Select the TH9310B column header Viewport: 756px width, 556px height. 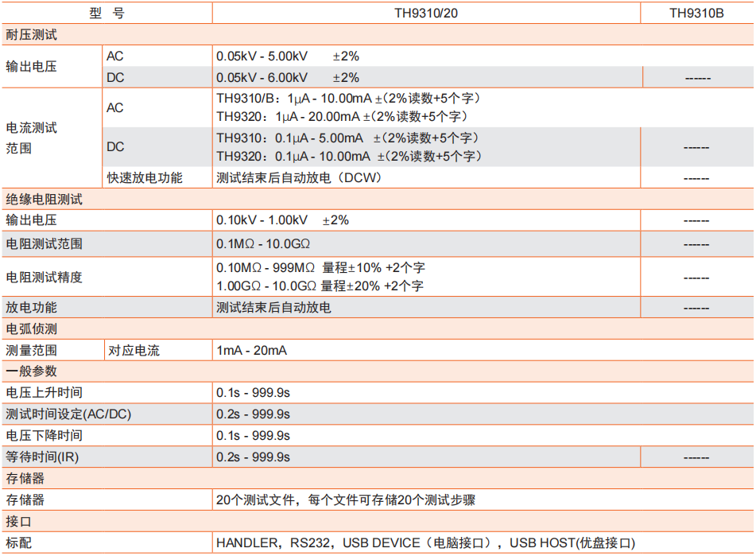pyautogui.click(x=696, y=14)
